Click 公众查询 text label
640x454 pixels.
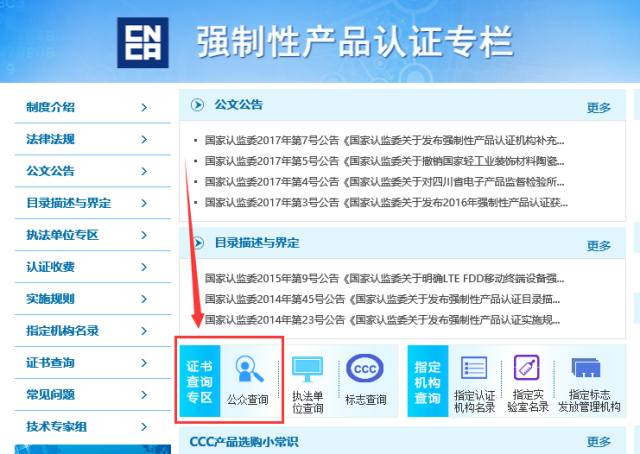248,399
